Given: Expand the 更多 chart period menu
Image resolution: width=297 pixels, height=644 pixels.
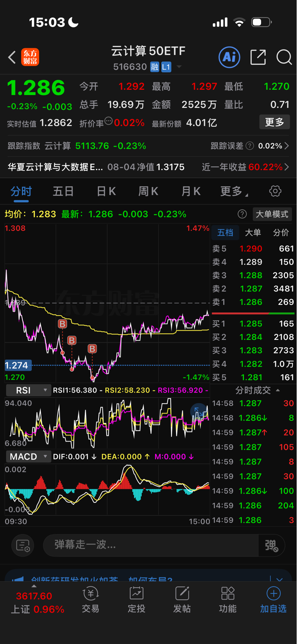Looking at the screenshot, I should (234, 191).
